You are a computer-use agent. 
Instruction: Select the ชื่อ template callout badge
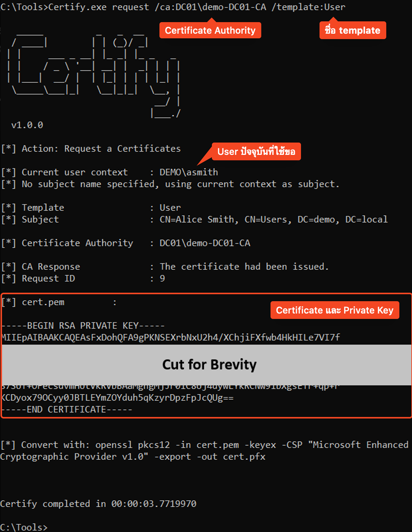(353, 30)
